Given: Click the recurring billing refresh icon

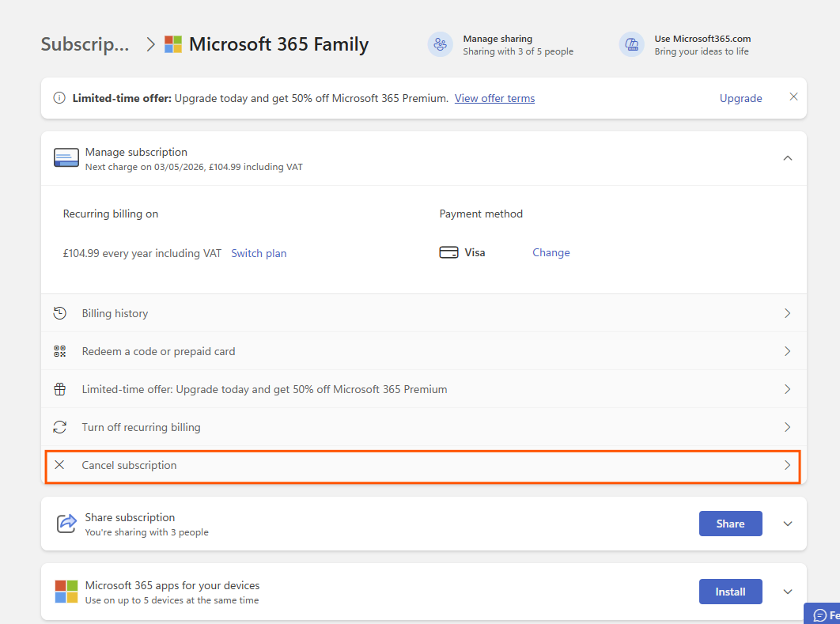Looking at the screenshot, I should (60, 427).
